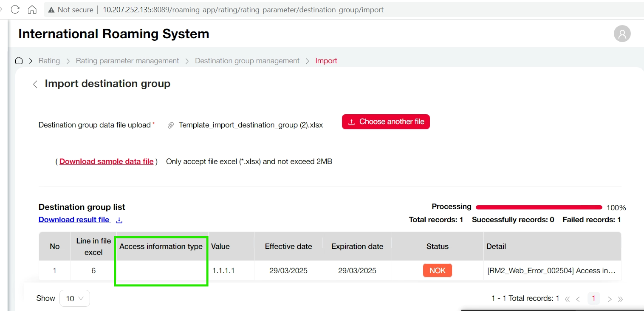Screen dimensions: 644x311
Task: Jump to the last page of results
Action: [x=620, y=299]
